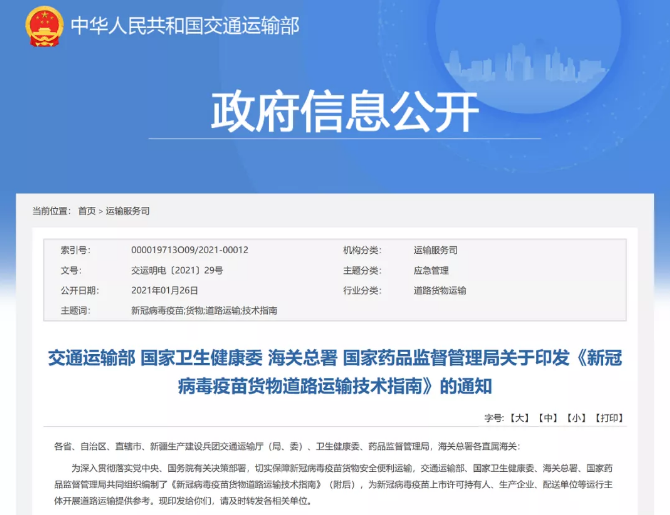This screenshot has width=670, height=515.
Task: Select document number 交运明电〔2021〕29号
Action: pos(177,270)
